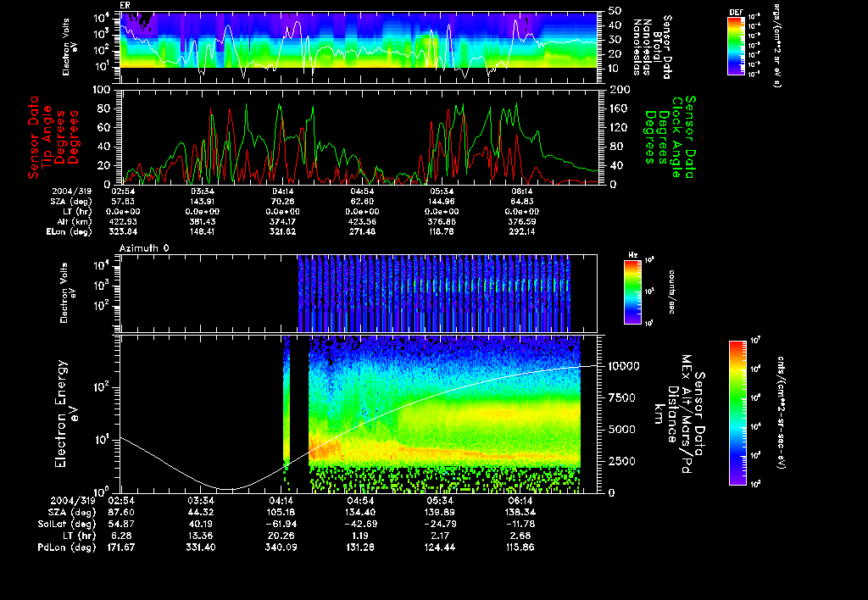Click the red "Tip Angle" axis label
This screenshot has height=600, width=868.
pos(47,137)
